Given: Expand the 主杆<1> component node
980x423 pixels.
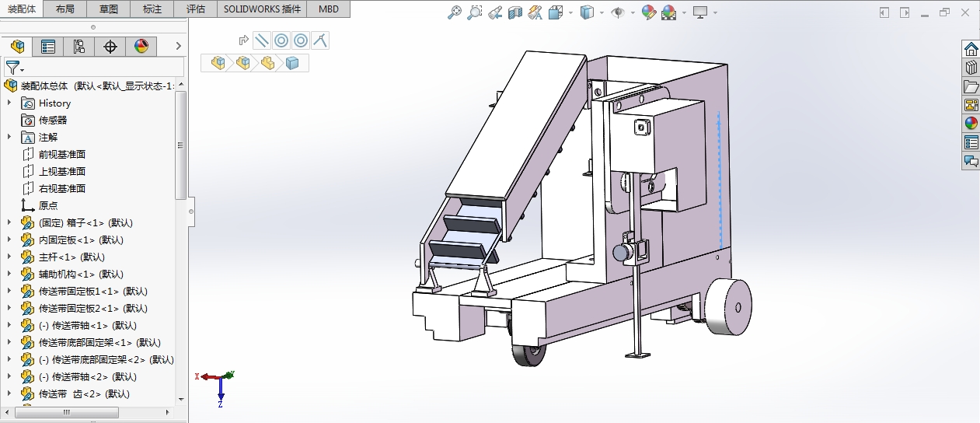Looking at the screenshot, I should tap(9, 257).
